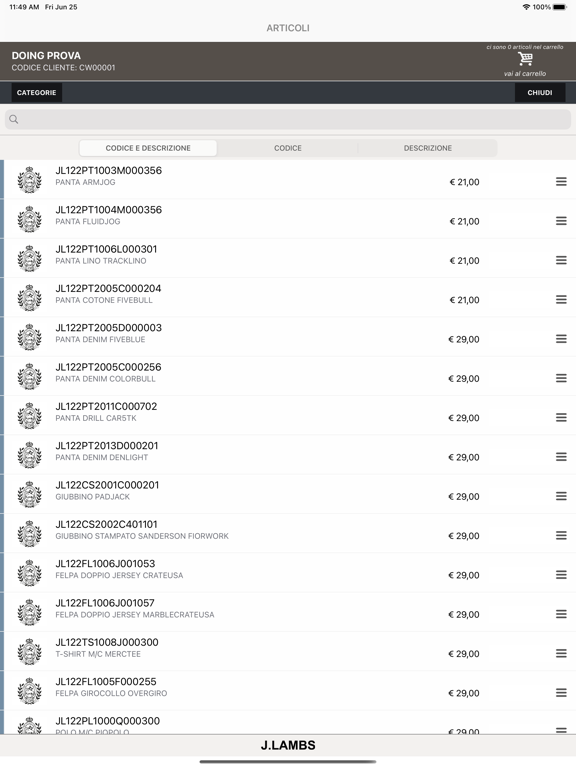Focus the article search field

click(x=288, y=119)
